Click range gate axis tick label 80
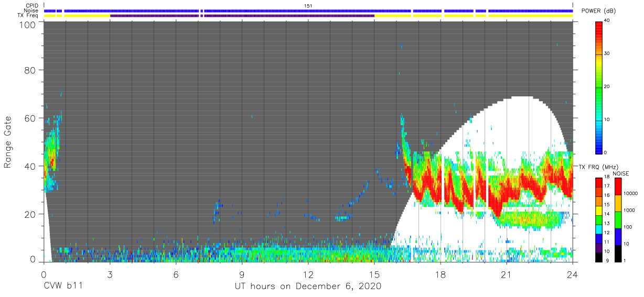Image resolution: width=644 pixels, height=297 pixels. 30,70
